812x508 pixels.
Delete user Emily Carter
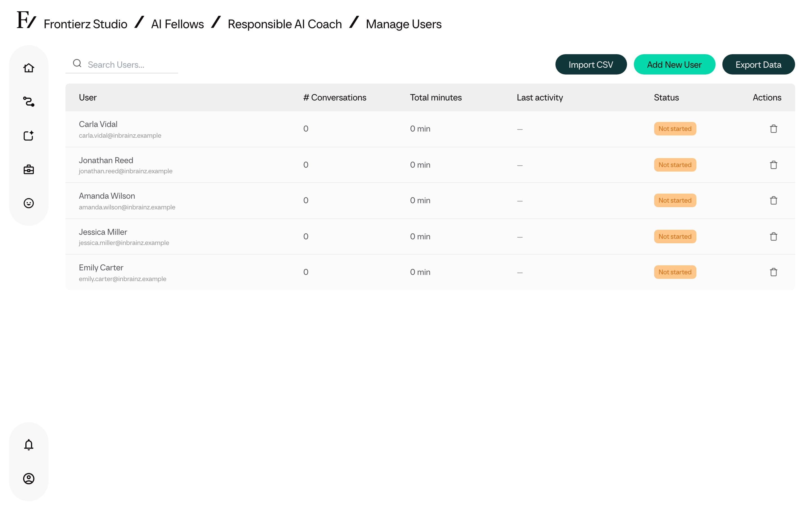tap(773, 272)
